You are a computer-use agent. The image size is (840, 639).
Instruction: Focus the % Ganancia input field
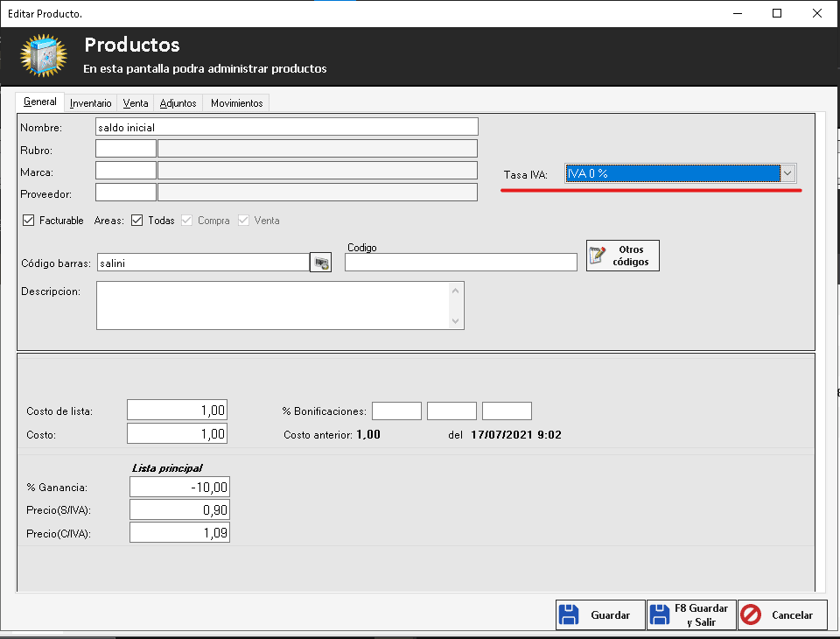tap(180, 488)
